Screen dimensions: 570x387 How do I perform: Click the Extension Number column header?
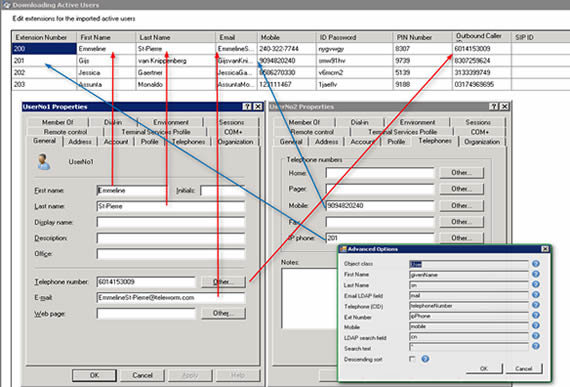(44, 37)
